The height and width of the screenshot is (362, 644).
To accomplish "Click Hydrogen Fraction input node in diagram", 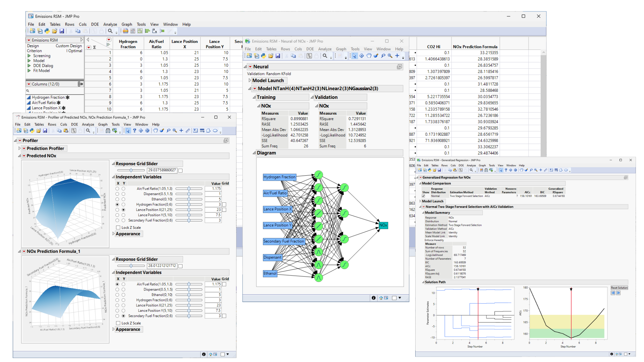I will (x=279, y=177).
